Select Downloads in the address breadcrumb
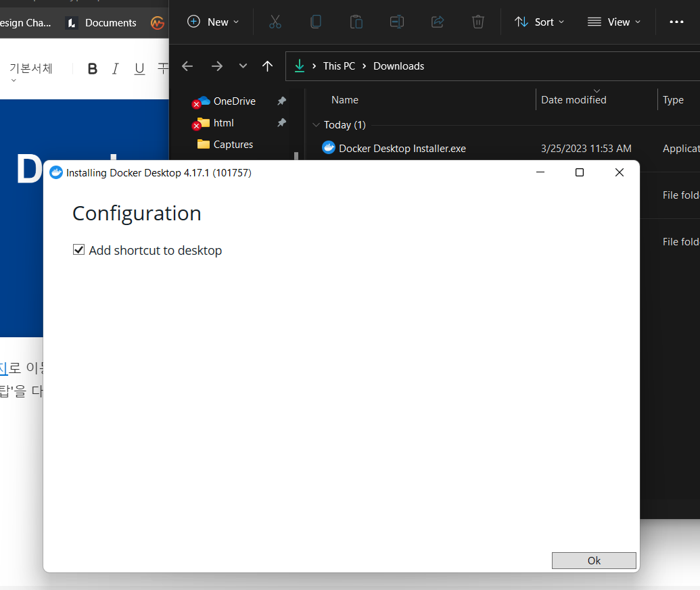 [398, 66]
